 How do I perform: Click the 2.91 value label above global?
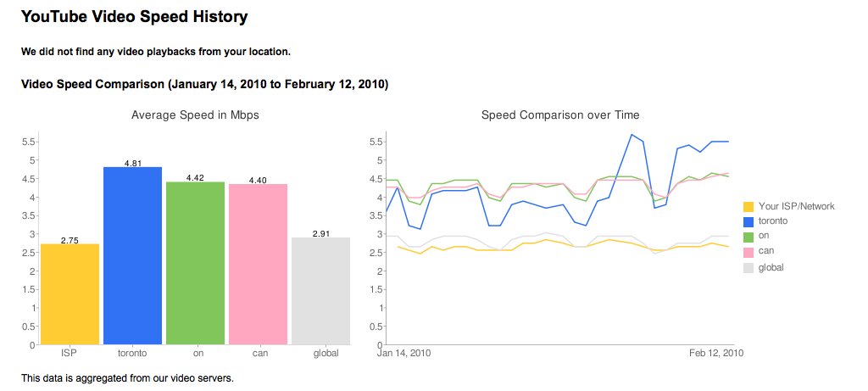coord(320,233)
